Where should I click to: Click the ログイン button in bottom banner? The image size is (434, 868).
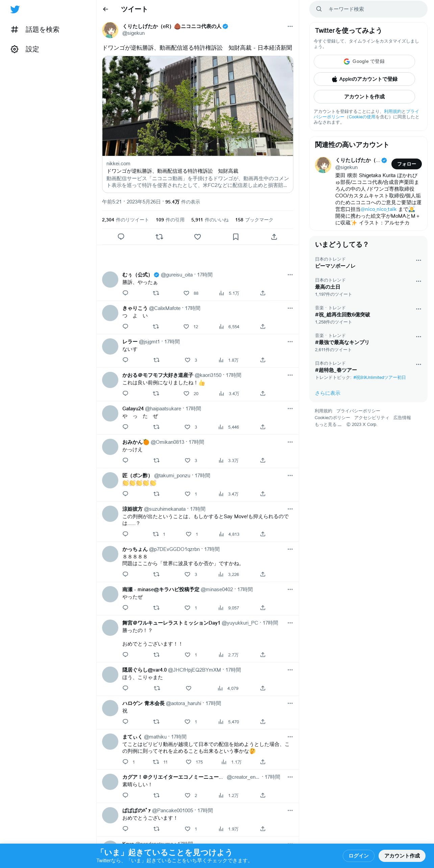pos(358,855)
